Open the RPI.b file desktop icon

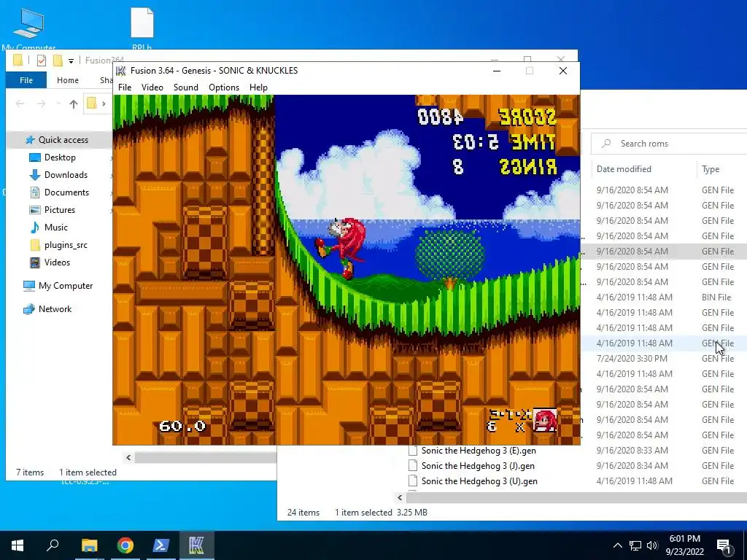pos(142,28)
